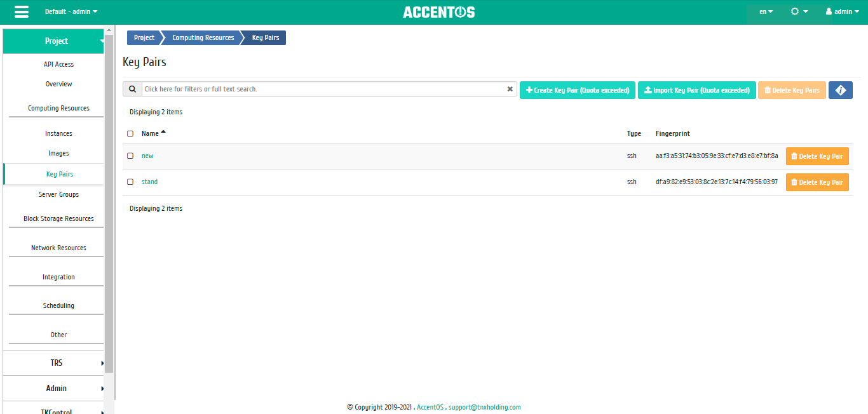
Task: Focus the filter search text field
Action: 323,89
